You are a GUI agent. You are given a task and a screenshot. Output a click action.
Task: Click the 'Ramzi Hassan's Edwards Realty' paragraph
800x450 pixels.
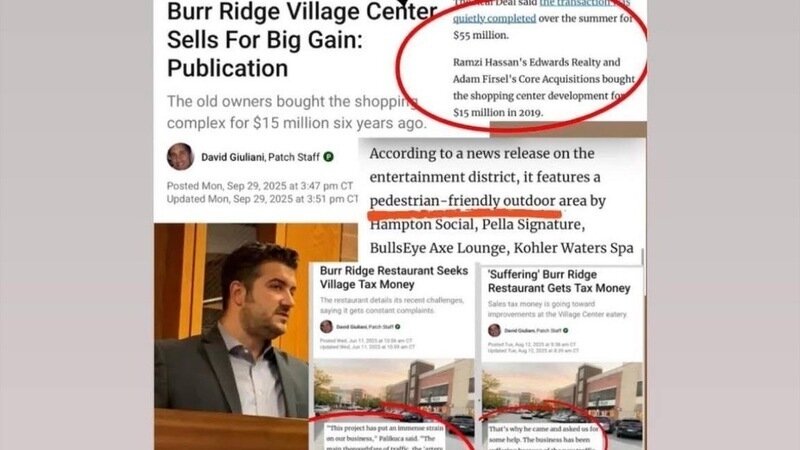pyautogui.click(x=544, y=87)
